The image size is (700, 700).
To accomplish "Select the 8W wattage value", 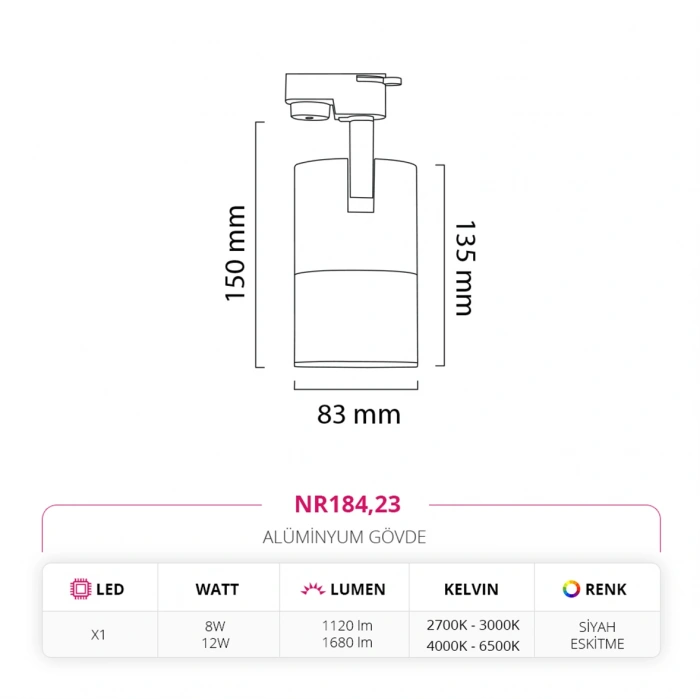I will (x=216, y=625).
